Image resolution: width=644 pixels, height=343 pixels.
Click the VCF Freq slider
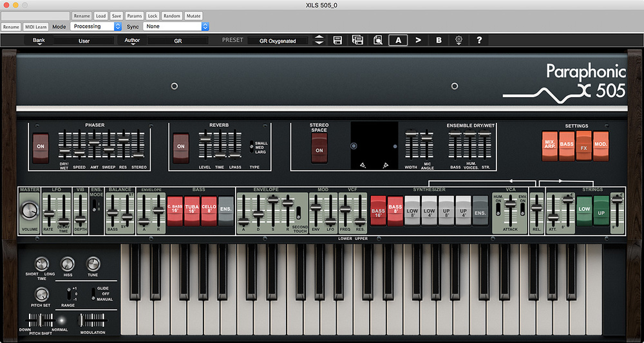tap(346, 210)
